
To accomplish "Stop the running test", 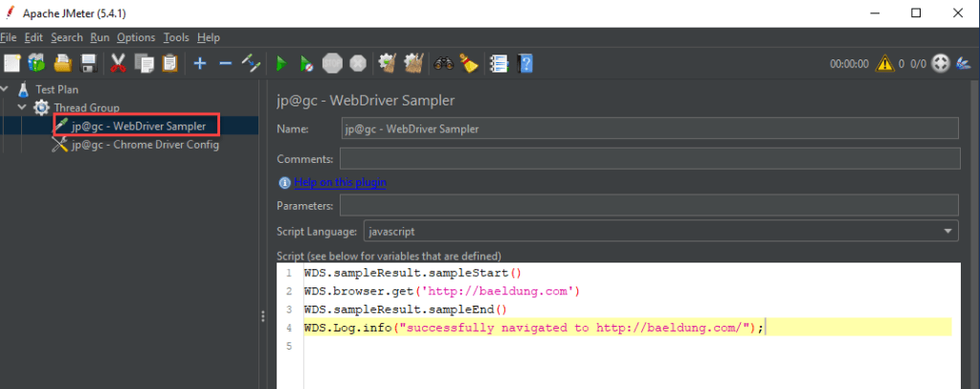I will pos(332,63).
